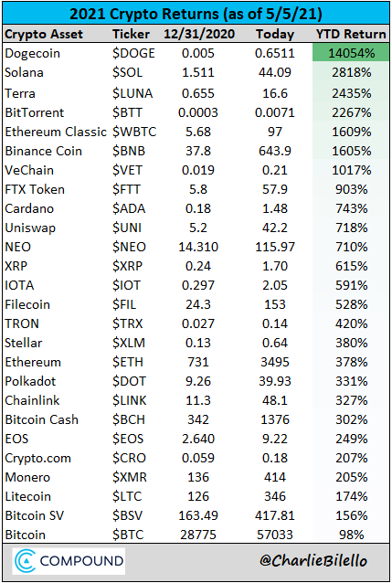392x583 pixels.
Task: Select the Dogecoin YTD return green cell
Action: (351, 53)
